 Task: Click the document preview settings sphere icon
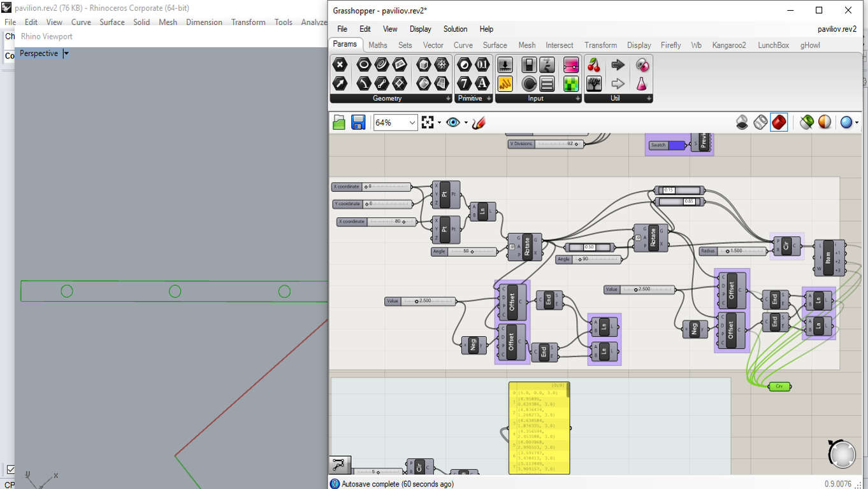pos(846,122)
